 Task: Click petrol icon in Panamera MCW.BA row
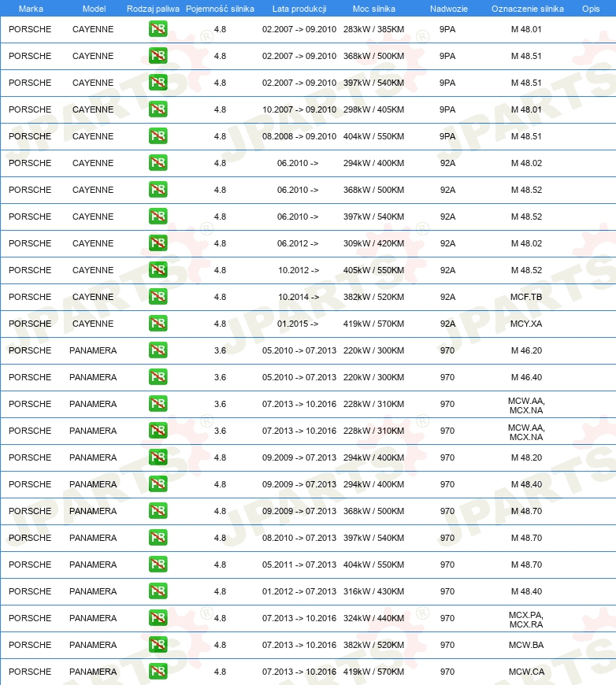(x=158, y=645)
